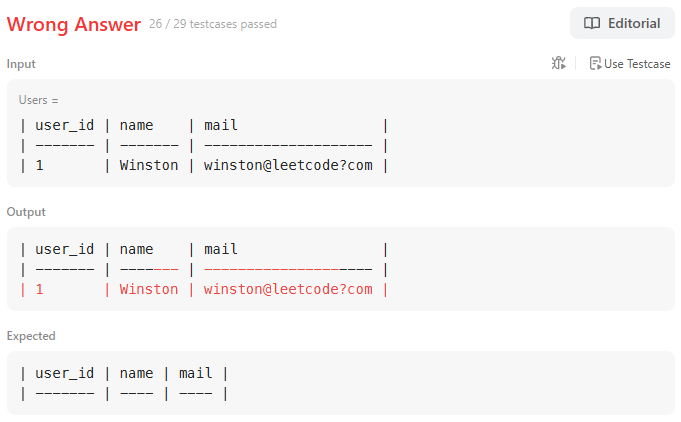Click the book icon inside Editorial
This screenshot has width=681, height=422.
592,23
